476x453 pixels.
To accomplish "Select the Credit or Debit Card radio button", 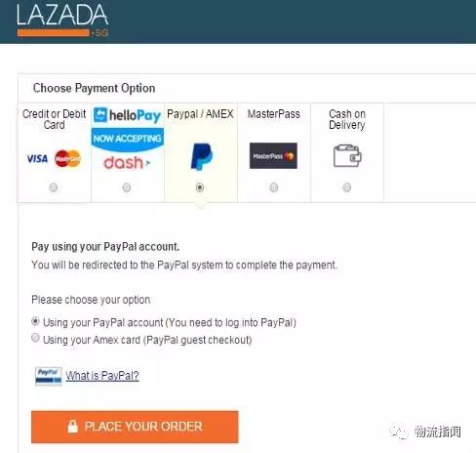I will (x=54, y=187).
